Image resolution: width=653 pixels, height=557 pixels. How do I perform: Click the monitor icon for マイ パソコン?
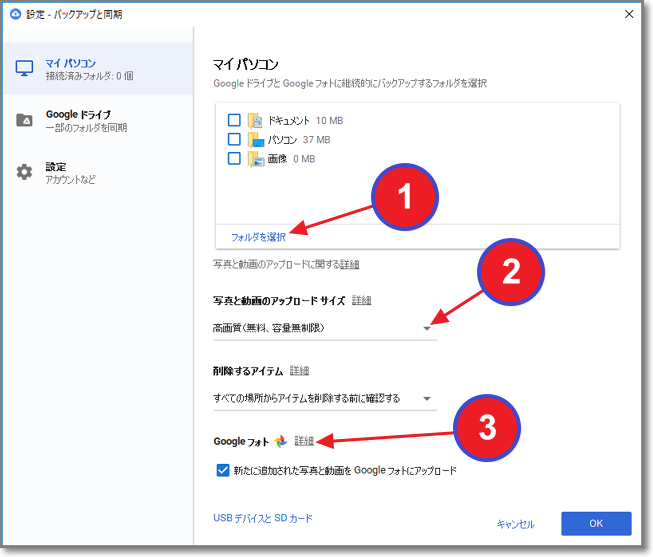coord(25,69)
